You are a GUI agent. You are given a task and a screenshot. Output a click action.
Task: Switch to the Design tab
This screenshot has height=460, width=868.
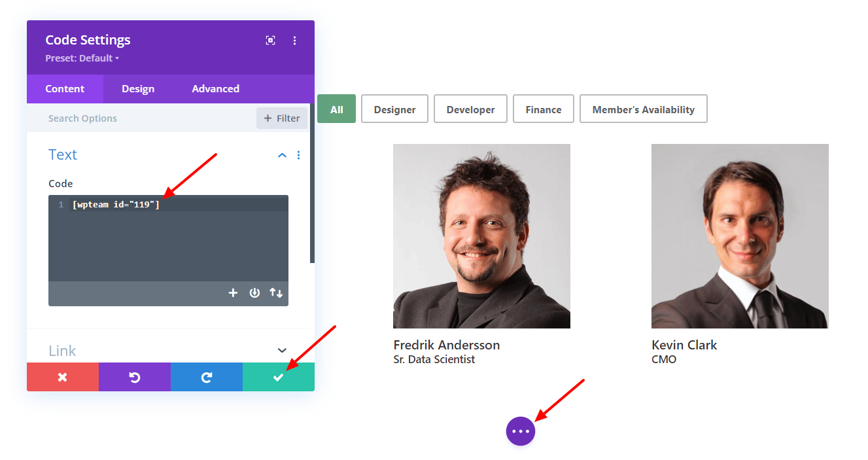[x=138, y=89]
